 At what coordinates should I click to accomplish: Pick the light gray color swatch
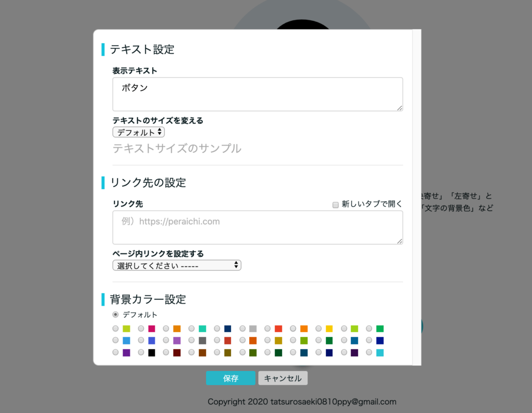coord(253,328)
